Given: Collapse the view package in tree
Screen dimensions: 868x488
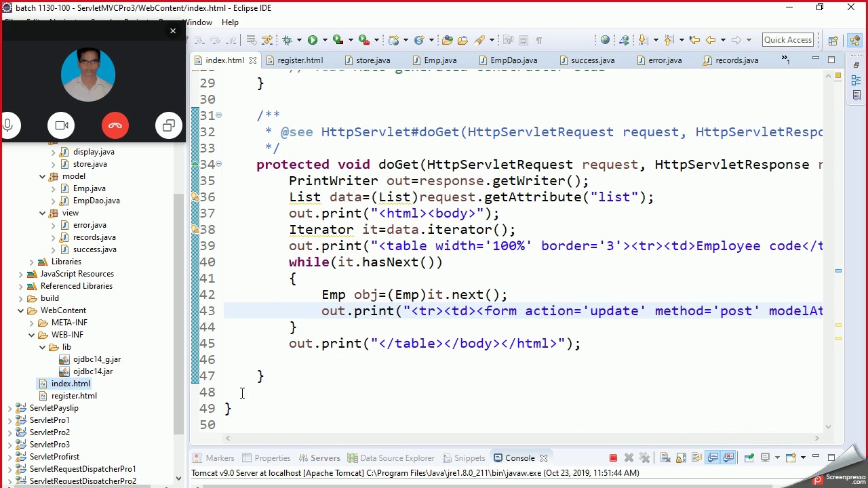Looking at the screenshot, I should click(43, 213).
